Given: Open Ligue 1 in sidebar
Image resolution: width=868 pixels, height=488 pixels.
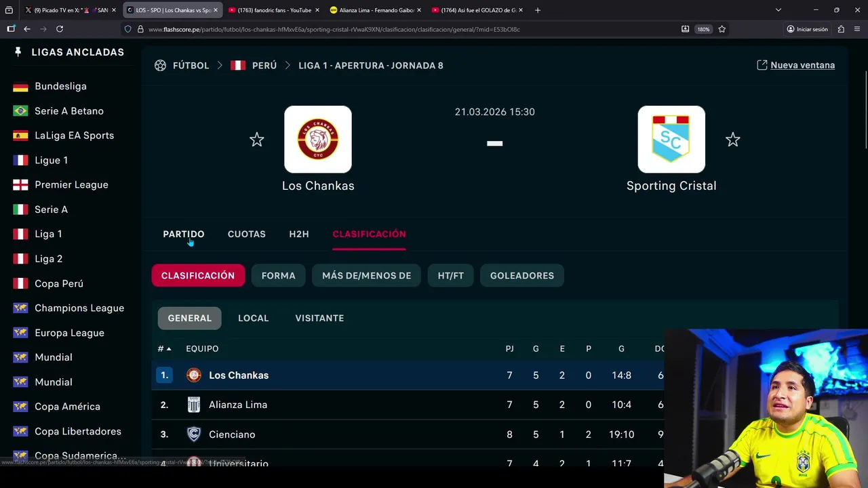Looking at the screenshot, I should (x=52, y=160).
